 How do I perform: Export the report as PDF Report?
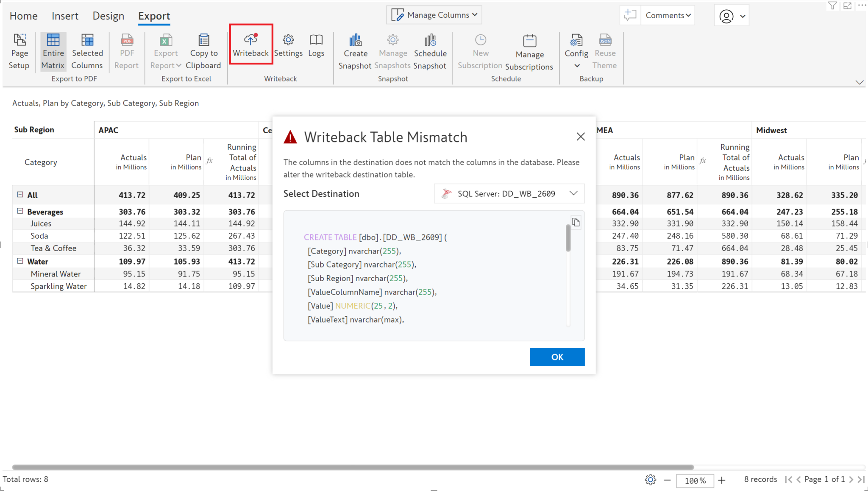[x=126, y=51]
